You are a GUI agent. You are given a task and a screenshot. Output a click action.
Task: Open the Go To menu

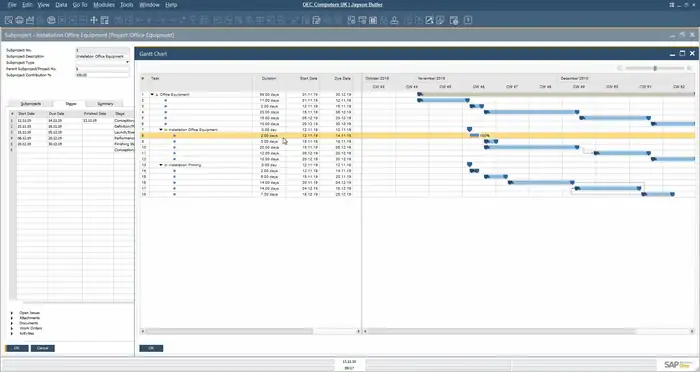pyautogui.click(x=80, y=4)
